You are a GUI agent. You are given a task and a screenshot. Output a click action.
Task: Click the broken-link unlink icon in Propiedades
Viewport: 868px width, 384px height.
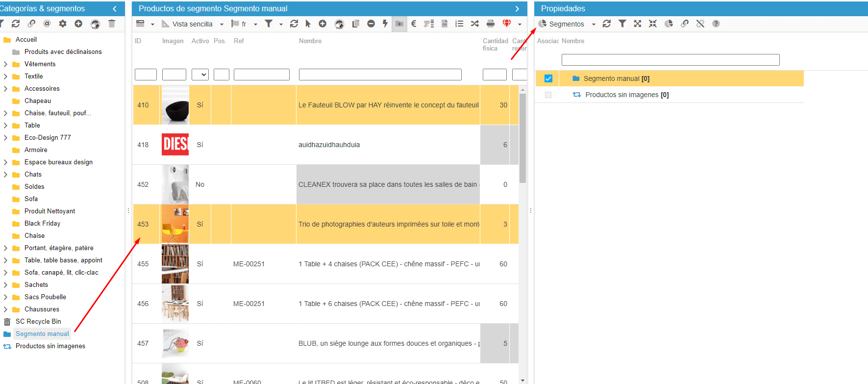click(x=700, y=24)
